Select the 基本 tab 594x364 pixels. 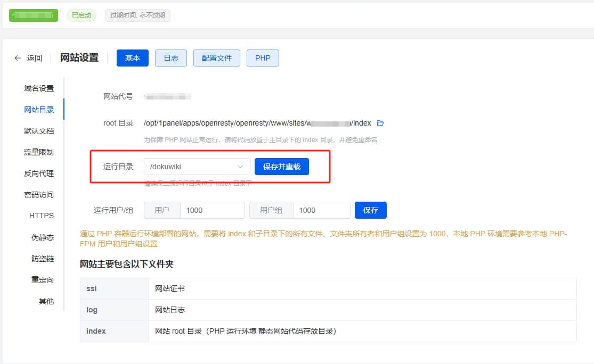pyautogui.click(x=132, y=58)
